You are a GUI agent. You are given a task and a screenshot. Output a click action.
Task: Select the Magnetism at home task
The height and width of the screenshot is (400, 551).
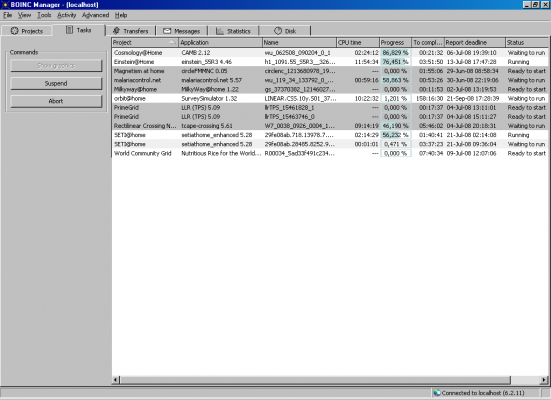[330, 71]
